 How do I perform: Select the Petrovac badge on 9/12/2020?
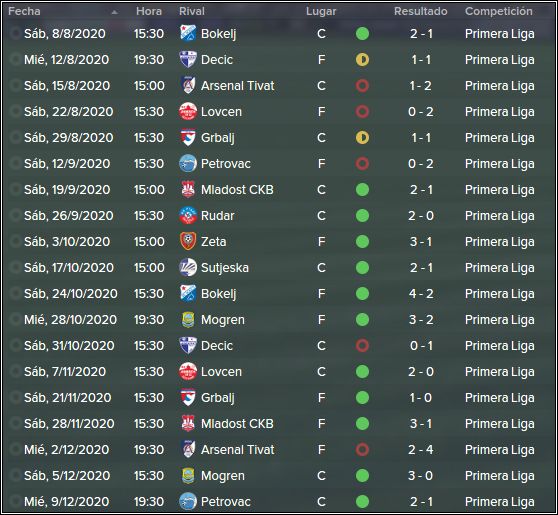click(188, 501)
